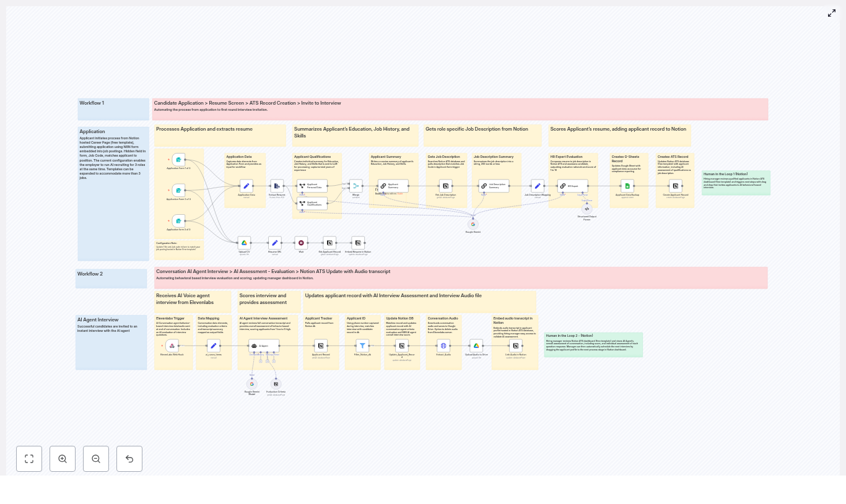The width and height of the screenshot is (846, 504).
Task: Click the Upload CV Google Drive node
Action: (244, 242)
